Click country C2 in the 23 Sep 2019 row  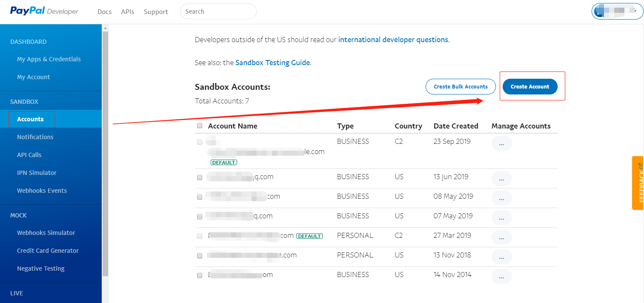(399, 141)
